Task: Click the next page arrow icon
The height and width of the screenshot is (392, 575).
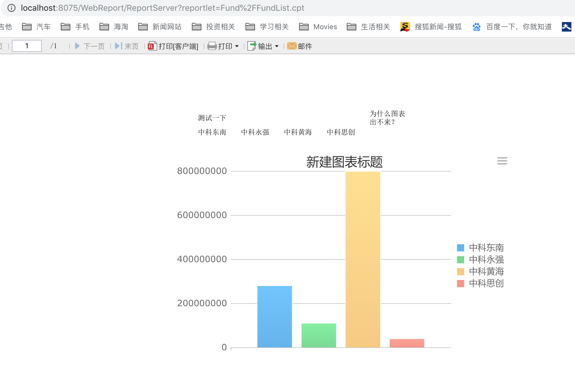Action: tap(77, 46)
